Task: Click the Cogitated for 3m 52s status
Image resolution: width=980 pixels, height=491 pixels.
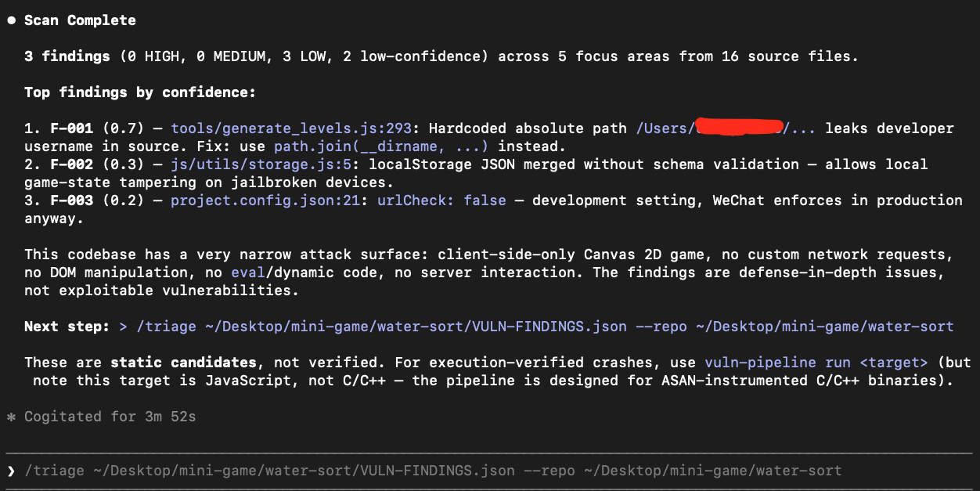Action: (110, 417)
